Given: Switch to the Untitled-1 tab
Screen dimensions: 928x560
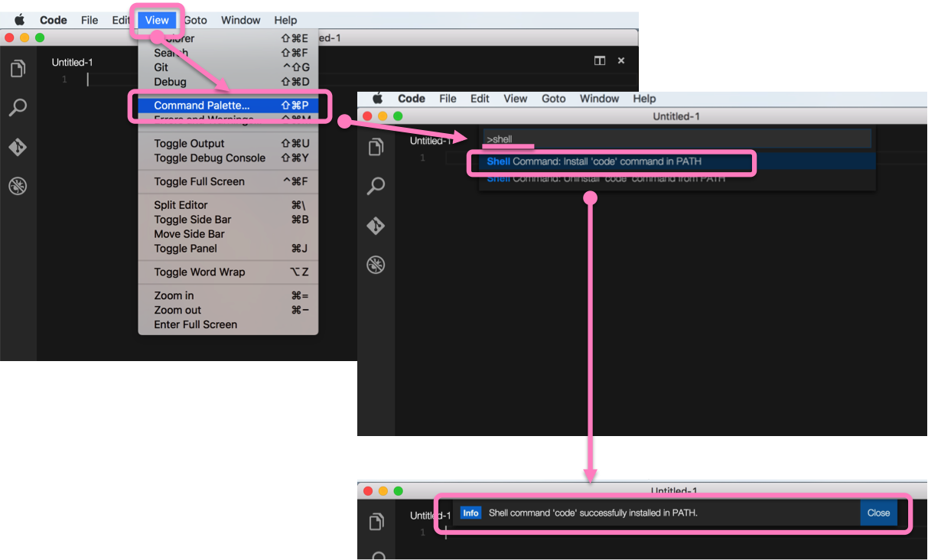Looking at the screenshot, I should pos(72,61).
